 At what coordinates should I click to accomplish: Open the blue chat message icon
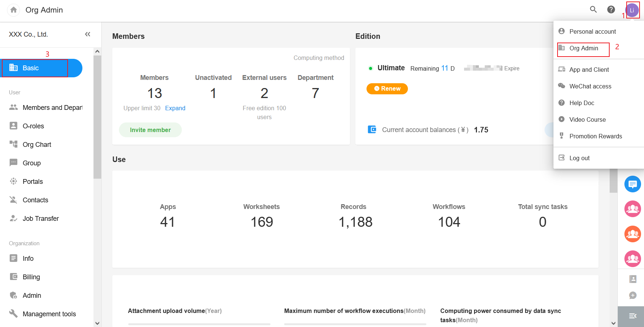click(x=633, y=184)
